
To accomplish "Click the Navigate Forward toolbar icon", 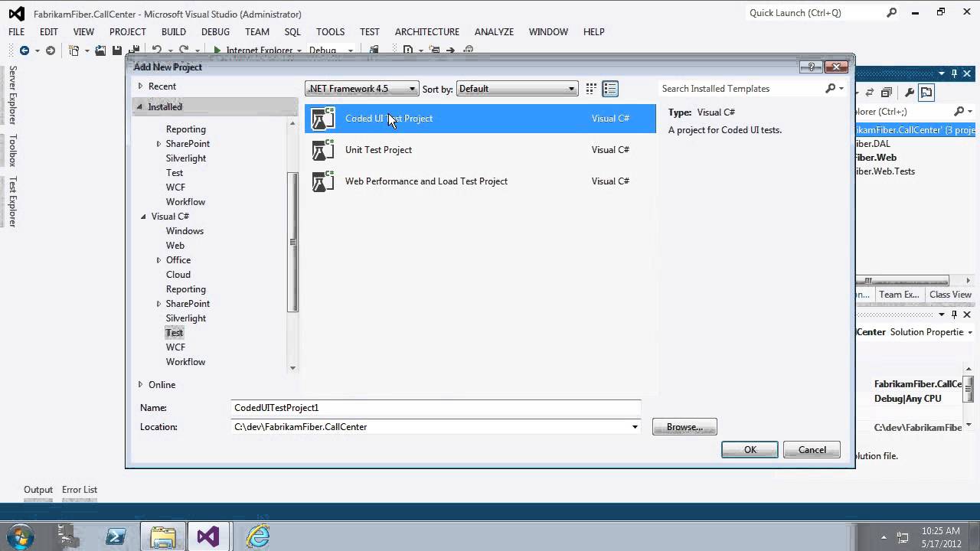I will [x=51, y=51].
